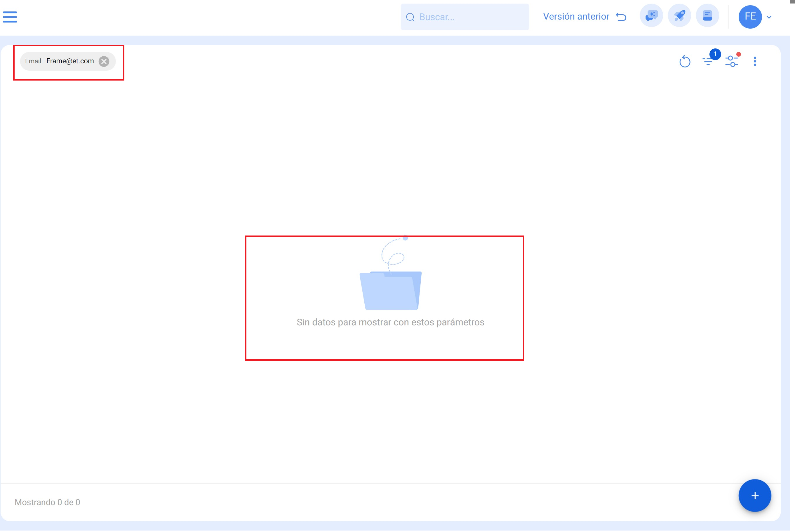Click the undo arrow beside Versión anterior

click(x=621, y=17)
